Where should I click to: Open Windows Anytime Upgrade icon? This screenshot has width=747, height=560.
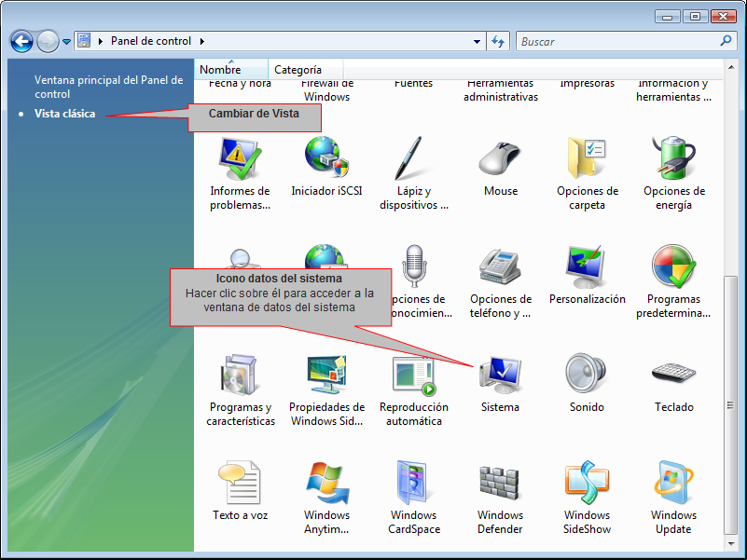(x=326, y=483)
